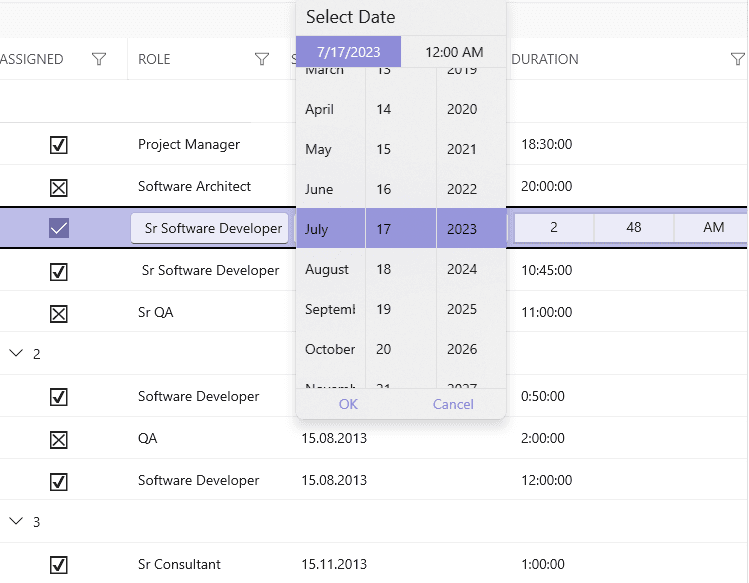
Task: Click duration 18:30:00 cell
Action: (546, 144)
